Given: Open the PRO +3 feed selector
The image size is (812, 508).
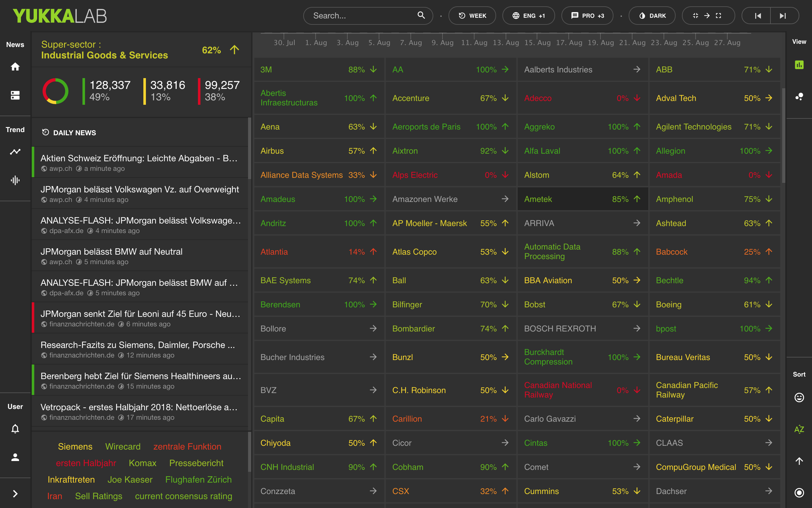Looking at the screenshot, I should tap(587, 16).
